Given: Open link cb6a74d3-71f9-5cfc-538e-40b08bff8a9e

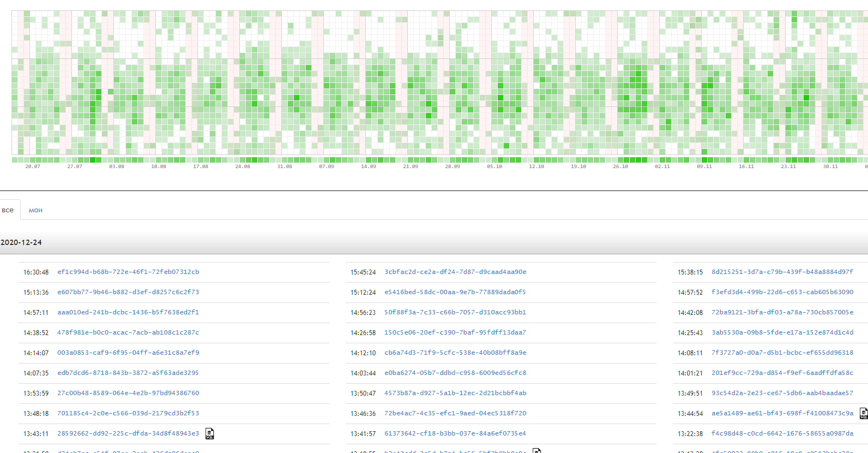Looking at the screenshot, I should (x=455, y=353).
